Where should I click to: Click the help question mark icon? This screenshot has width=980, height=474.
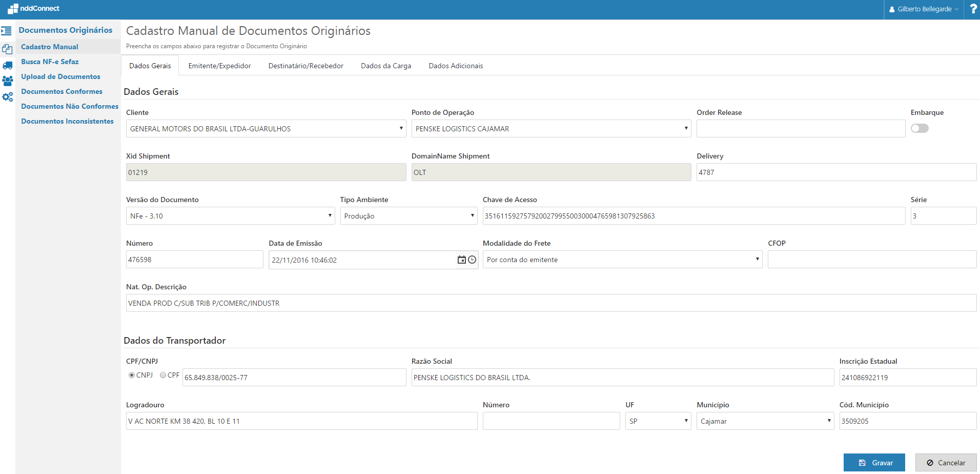[973, 9]
